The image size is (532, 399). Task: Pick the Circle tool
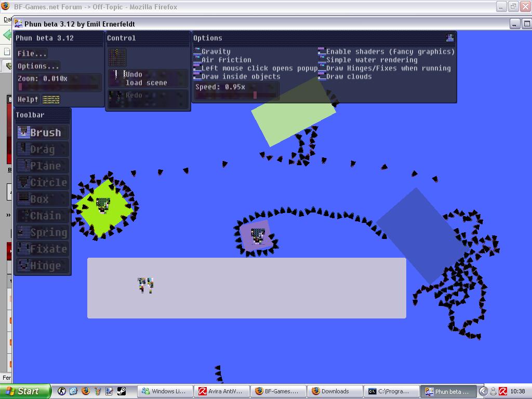pyautogui.click(x=43, y=182)
